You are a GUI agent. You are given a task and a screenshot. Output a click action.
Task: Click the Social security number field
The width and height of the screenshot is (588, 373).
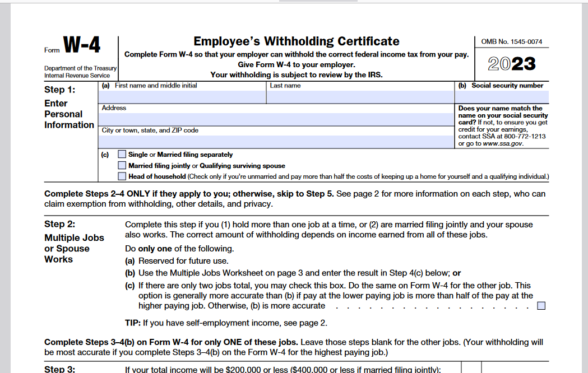point(502,97)
